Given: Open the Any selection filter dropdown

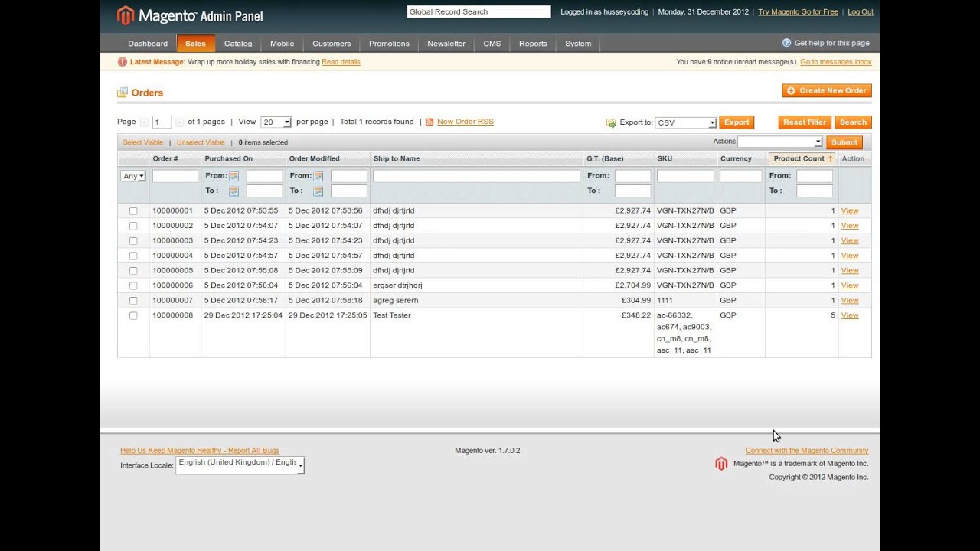Looking at the screenshot, I should (x=133, y=176).
